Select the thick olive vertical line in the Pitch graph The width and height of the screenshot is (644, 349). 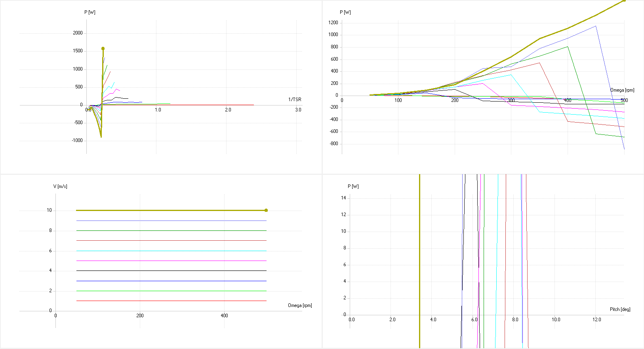(419, 261)
